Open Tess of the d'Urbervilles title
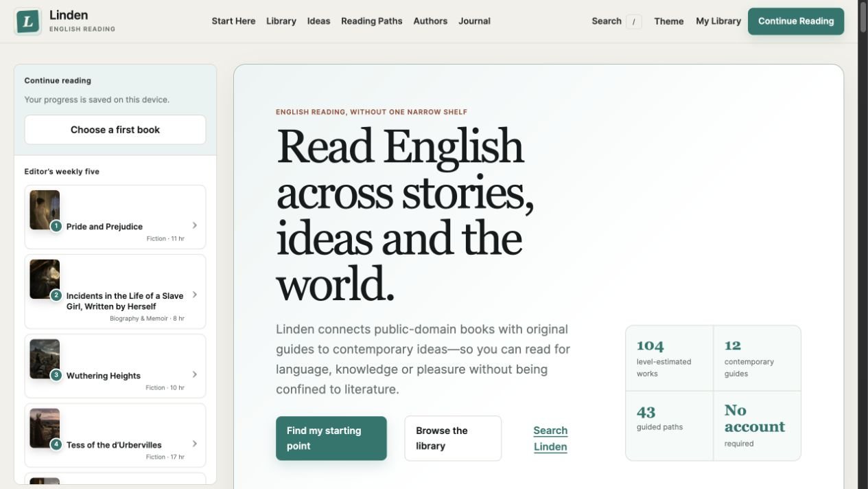 click(x=114, y=445)
